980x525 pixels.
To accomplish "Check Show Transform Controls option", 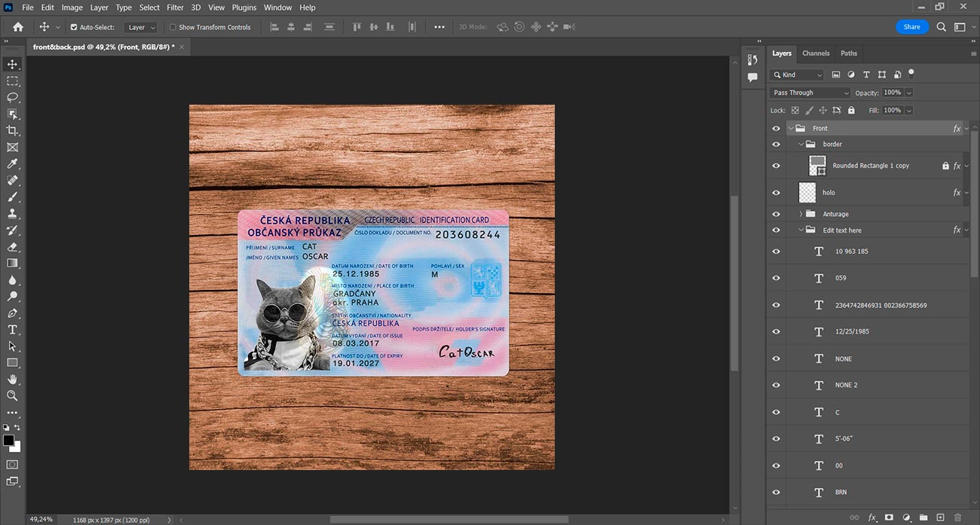I will pyautogui.click(x=173, y=27).
